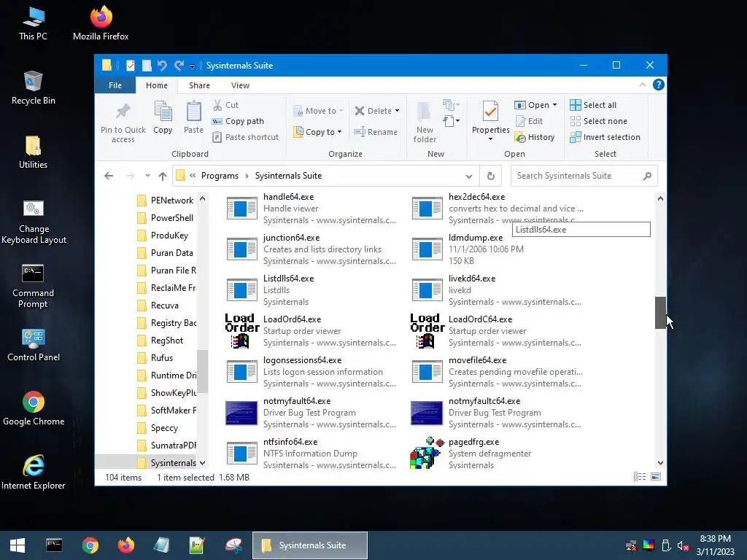The image size is (747, 560).
Task: Open Control Panel desktop icon
Action: click(x=34, y=345)
